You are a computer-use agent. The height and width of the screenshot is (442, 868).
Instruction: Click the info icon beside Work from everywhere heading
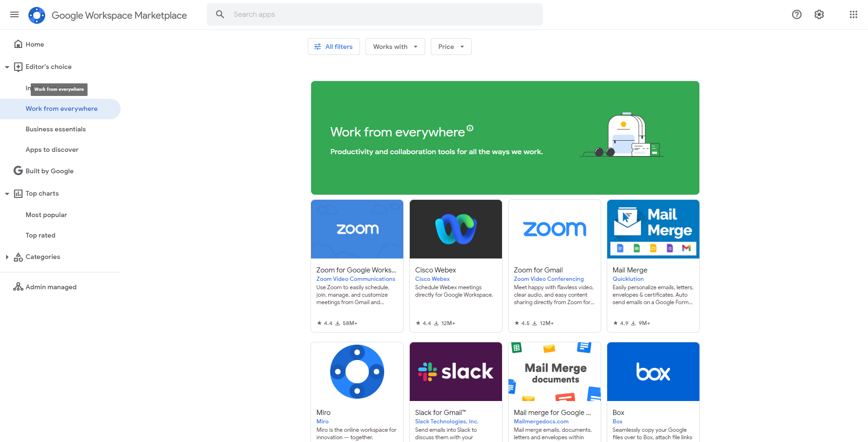pos(470,128)
